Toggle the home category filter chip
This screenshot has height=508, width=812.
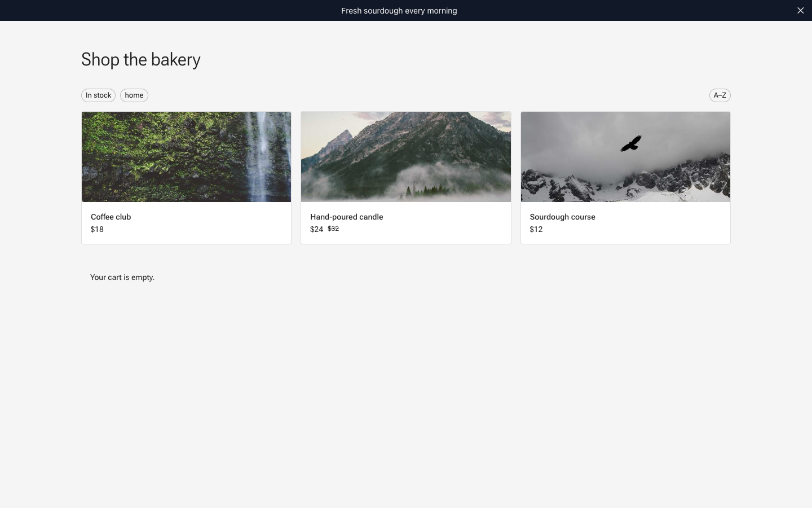[x=134, y=95]
